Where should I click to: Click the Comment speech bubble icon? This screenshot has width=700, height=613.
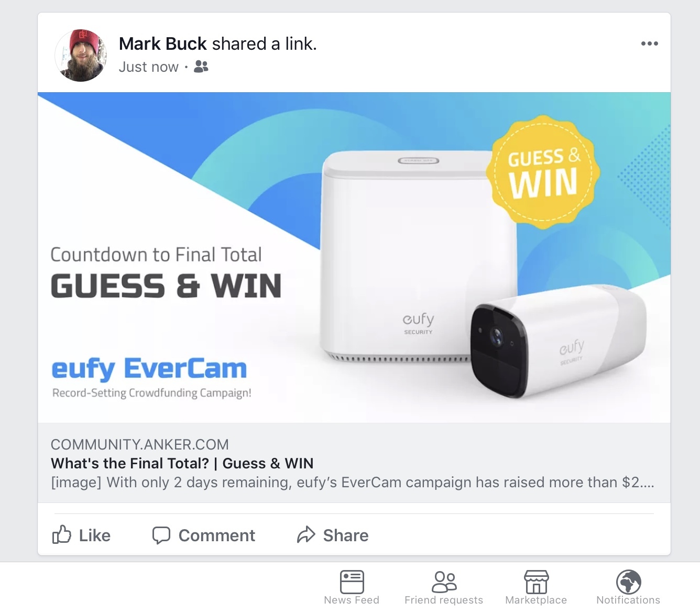pos(161,535)
